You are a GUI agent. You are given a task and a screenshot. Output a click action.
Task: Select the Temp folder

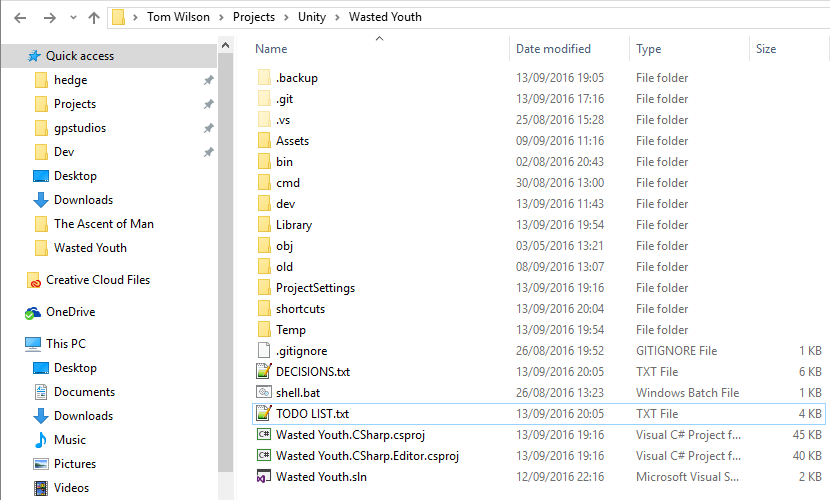291,330
